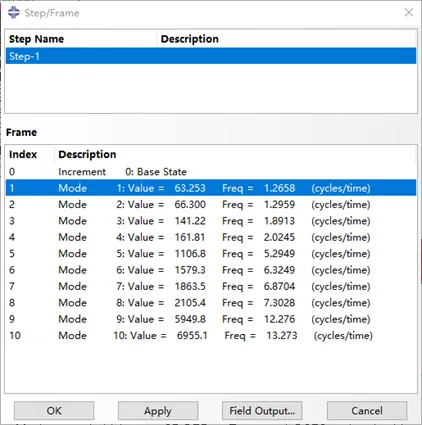
Task: Select Step-1 in the step list
Action: 211,56
